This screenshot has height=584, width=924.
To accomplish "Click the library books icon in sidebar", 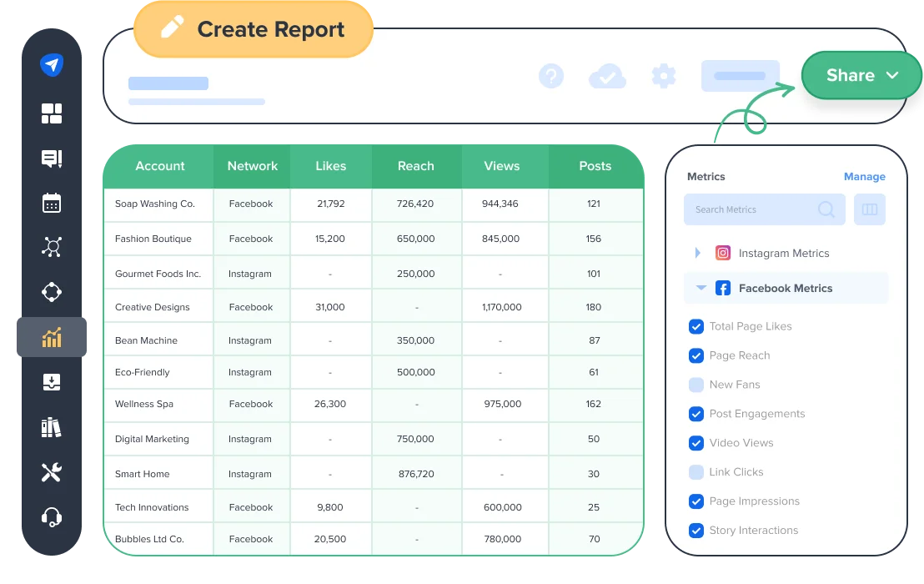I will pyautogui.click(x=52, y=428).
